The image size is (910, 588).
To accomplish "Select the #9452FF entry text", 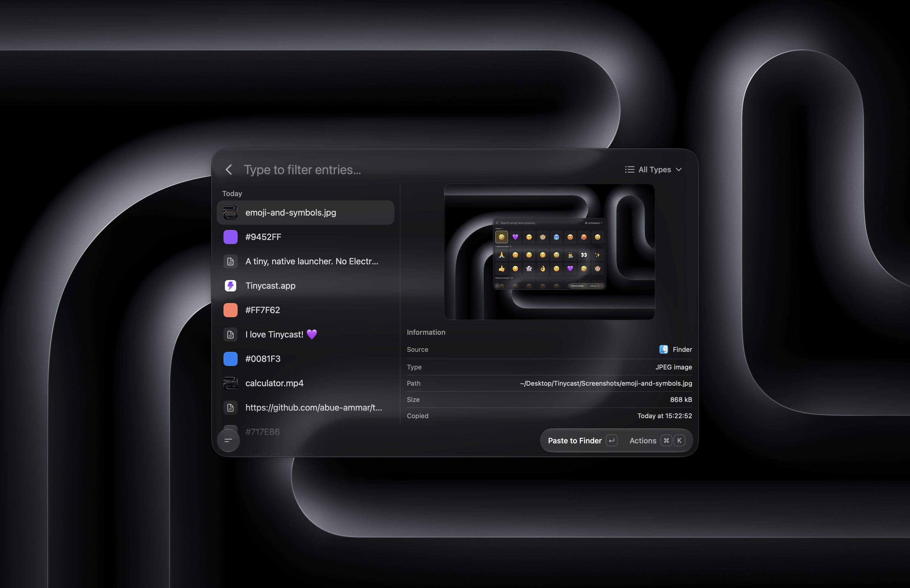I will (263, 237).
